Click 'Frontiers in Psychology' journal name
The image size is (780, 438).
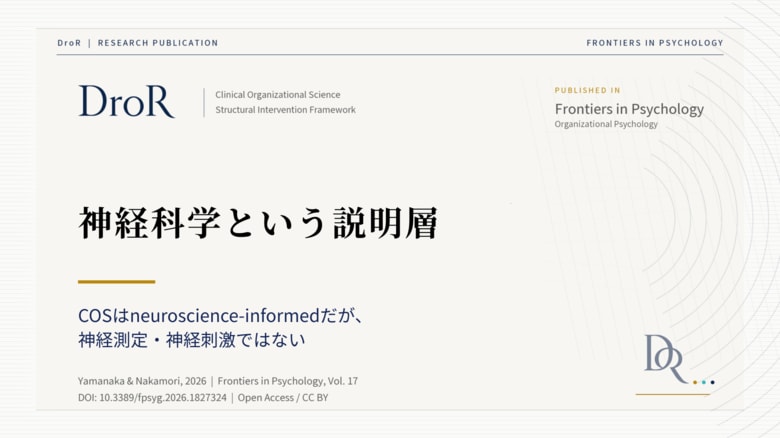point(629,109)
